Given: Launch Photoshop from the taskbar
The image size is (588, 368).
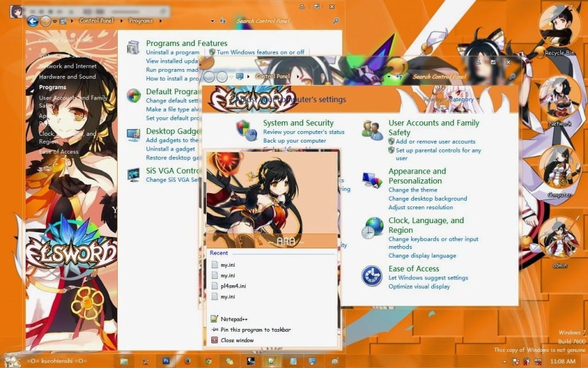Looking at the screenshot, I should (x=165, y=361).
